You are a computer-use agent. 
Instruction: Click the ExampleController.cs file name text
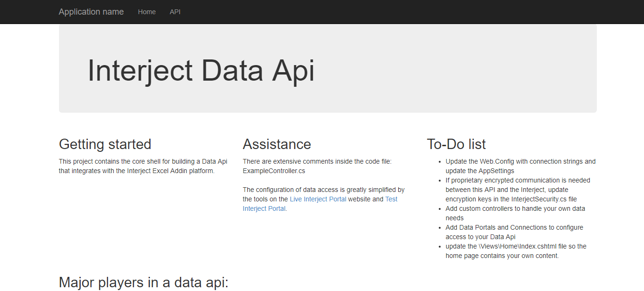274,171
